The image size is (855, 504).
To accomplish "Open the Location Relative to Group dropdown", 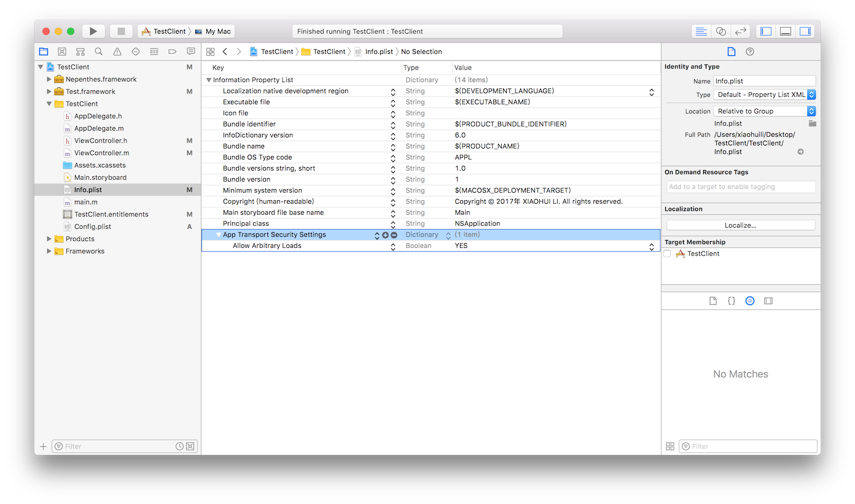I will pyautogui.click(x=765, y=111).
